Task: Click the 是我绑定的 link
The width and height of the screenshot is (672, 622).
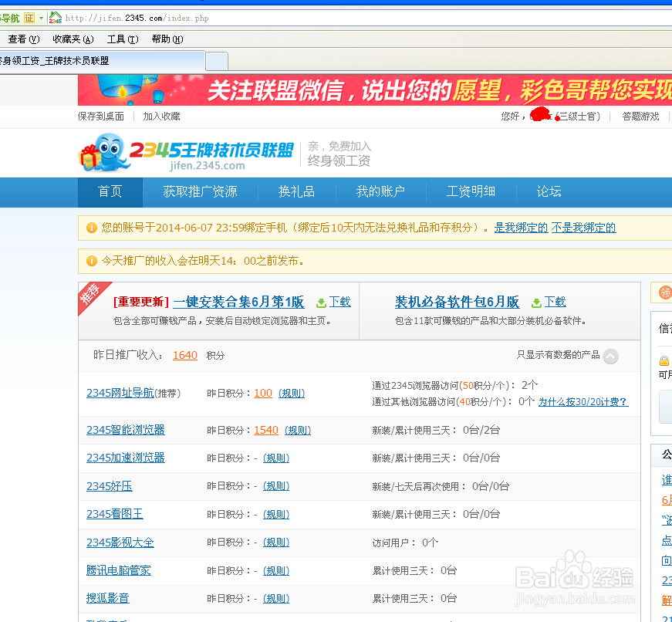Action: tap(520, 228)
